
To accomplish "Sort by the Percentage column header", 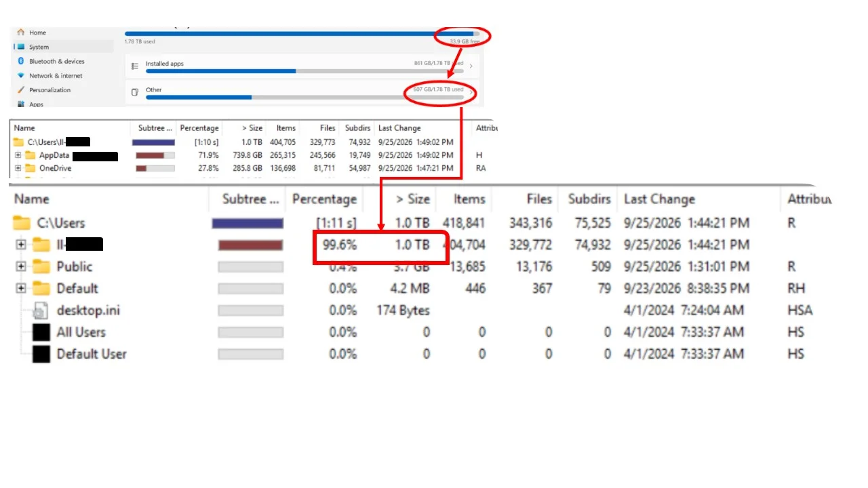I will 324,199.
